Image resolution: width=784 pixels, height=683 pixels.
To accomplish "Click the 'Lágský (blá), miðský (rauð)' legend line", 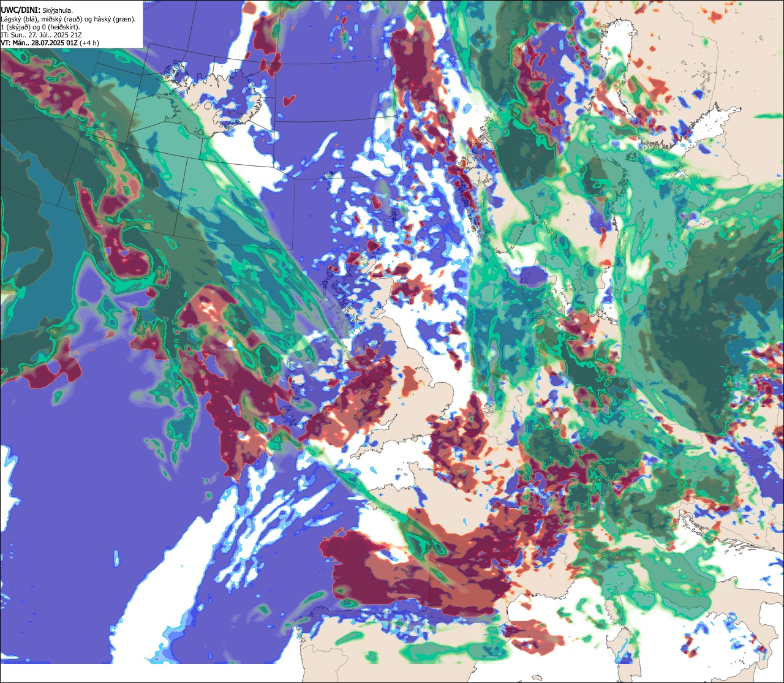I will (x=69, y=18).
